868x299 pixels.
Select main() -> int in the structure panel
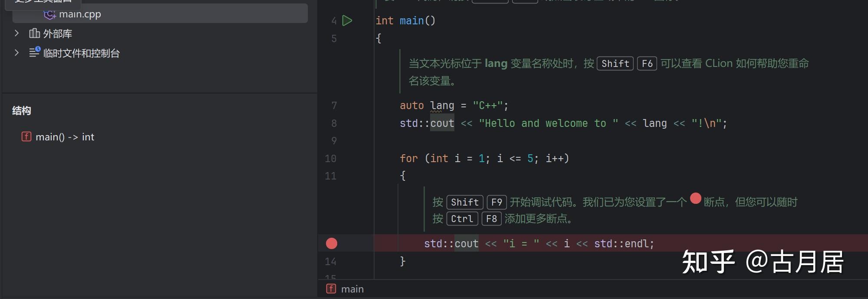[x=65, y=137]
